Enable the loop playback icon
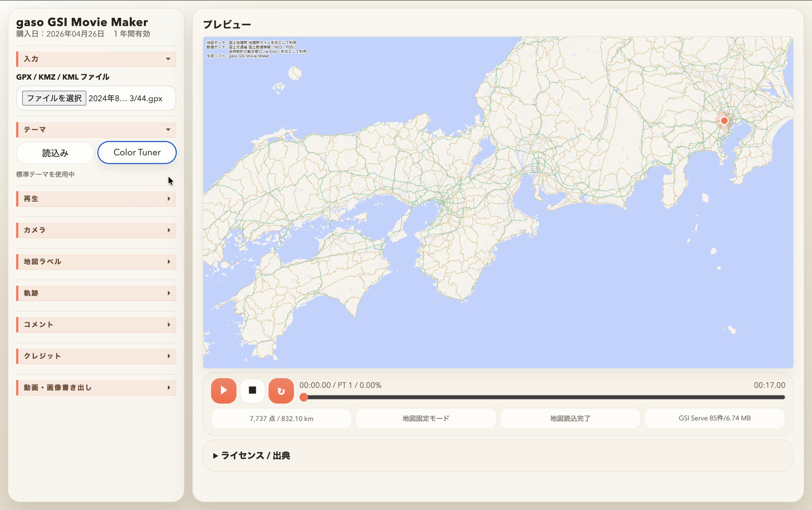Viewport: 812px width, 510px height. point(281,391)
